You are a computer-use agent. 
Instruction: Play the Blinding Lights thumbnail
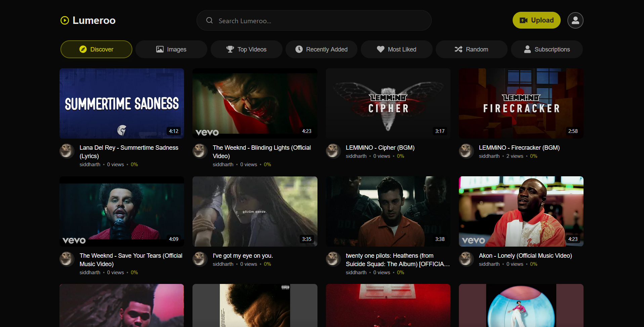[255, 103]
